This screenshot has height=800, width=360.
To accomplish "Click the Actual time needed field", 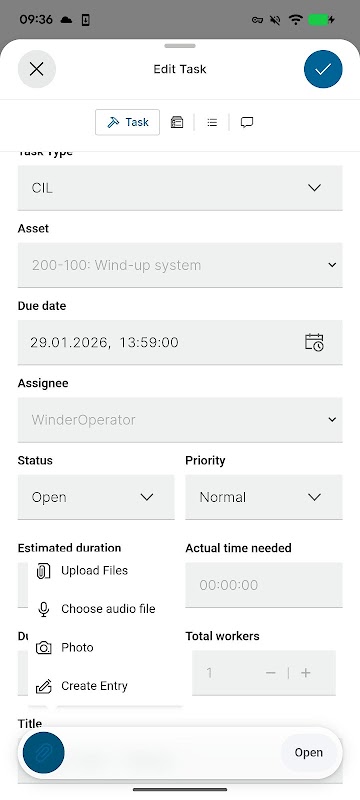I will [264, 585].
